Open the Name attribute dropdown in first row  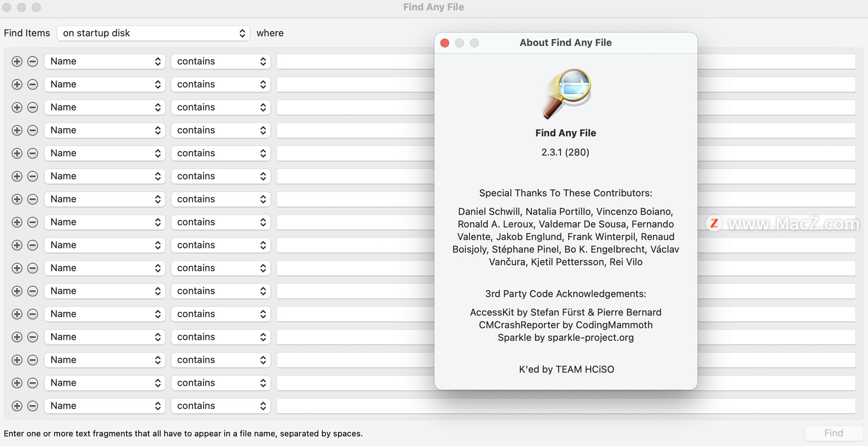[x=105, y=61]
